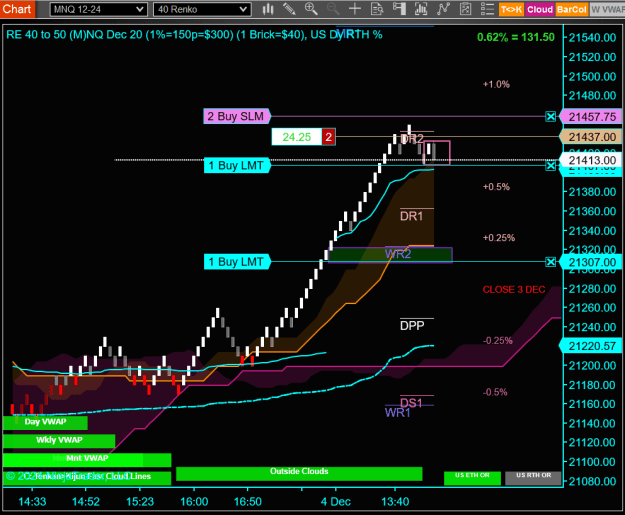The width and height of the screenshot is (625, 515).
Task: Click the 21413.00 current price marker
Action: click(592, 160)
